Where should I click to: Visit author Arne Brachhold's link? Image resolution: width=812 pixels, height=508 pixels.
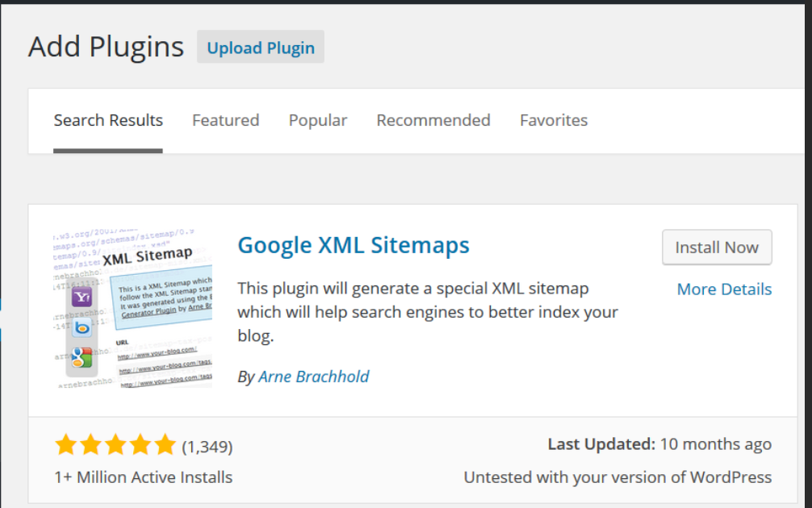[x=314, y=377]
